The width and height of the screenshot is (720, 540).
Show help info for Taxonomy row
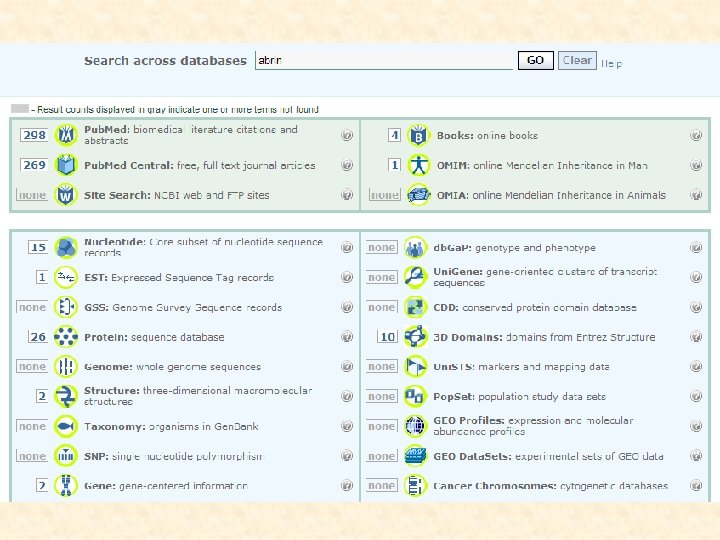click(347, 426)
